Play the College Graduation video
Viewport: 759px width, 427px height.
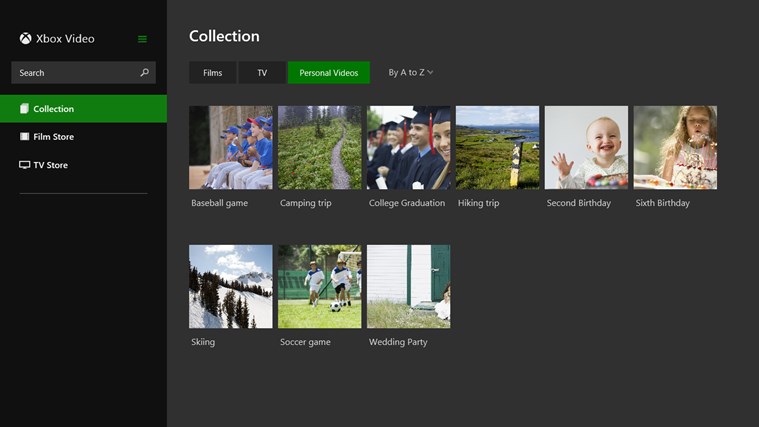pyautogui.click(x=408, y=148)
